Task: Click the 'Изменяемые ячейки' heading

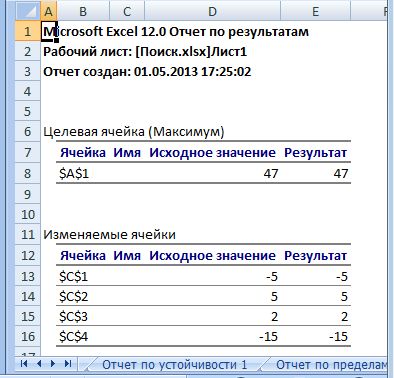Action: (x=109, y=235)
